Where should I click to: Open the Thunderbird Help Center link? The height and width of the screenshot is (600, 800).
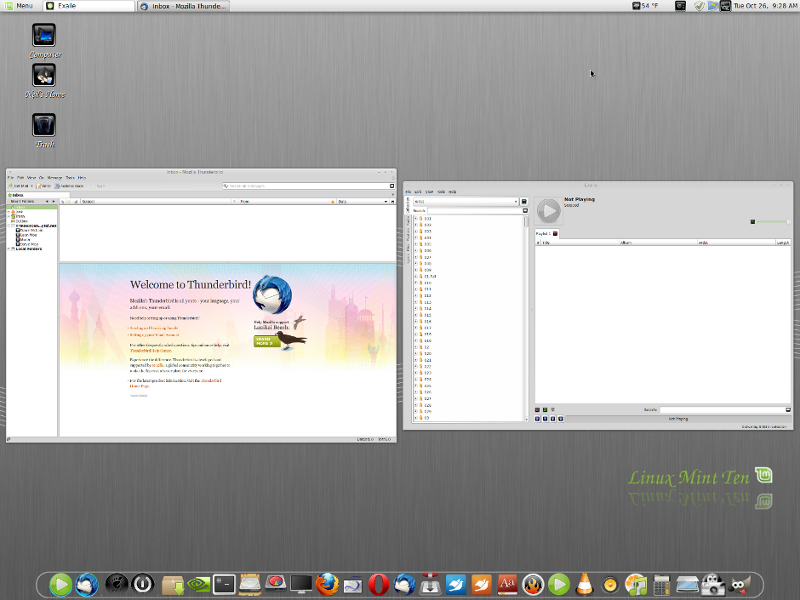(x=150, y=351)
